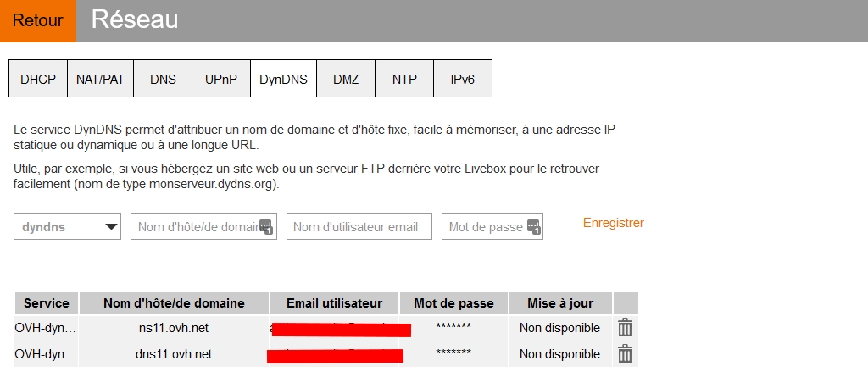This screenshot has height=377, width=868.
Task: Click password manager icon in hostname field
Action: [x=267, y=227]
